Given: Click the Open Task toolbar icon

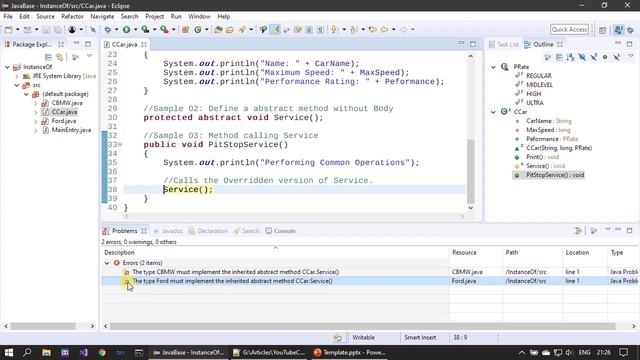Looking at the screenshot, I should click(229, 30).
